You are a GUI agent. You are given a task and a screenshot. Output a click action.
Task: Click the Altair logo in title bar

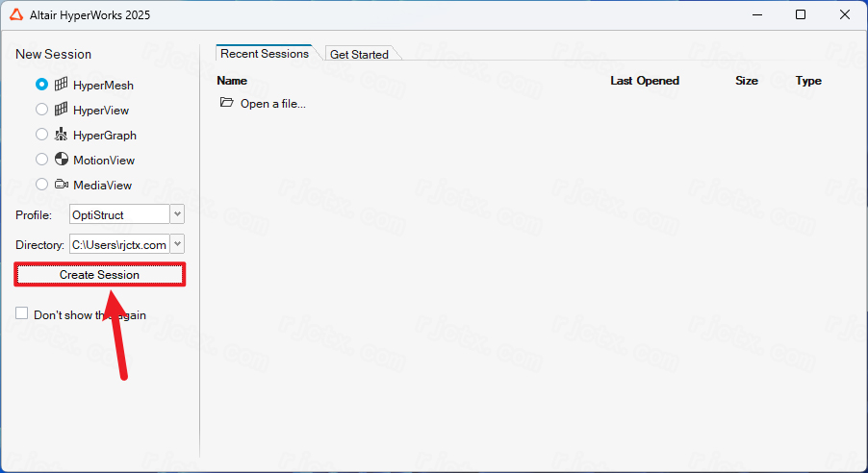click(x=16, y=15)
